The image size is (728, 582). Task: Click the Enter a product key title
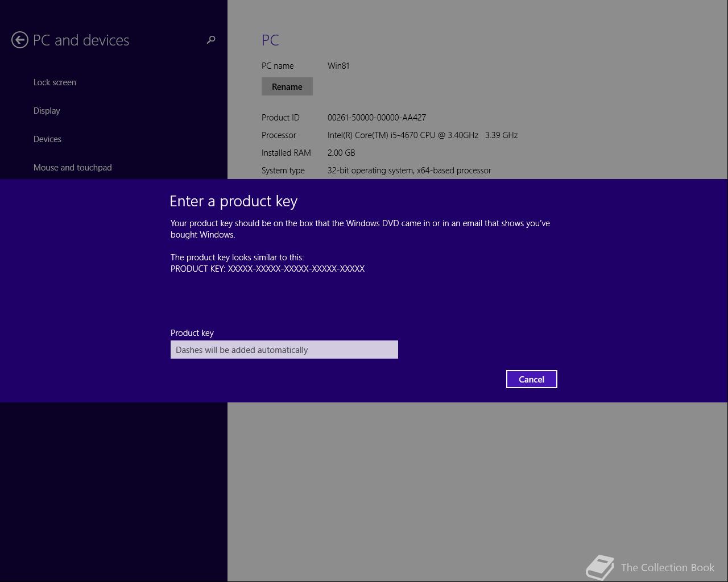coord(234,201)
